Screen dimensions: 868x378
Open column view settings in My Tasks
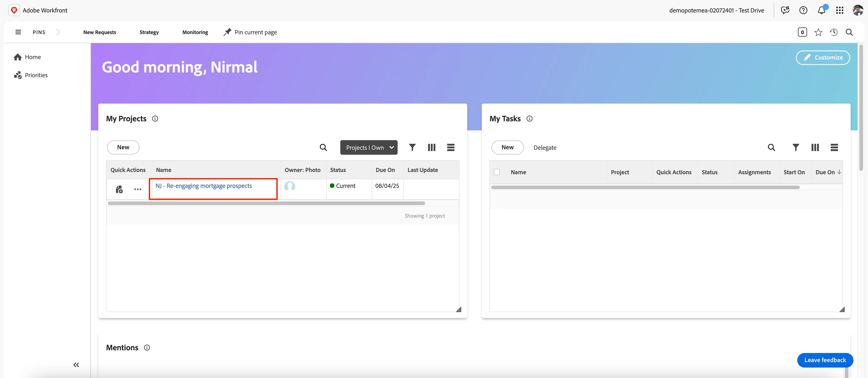pos(815,147)
